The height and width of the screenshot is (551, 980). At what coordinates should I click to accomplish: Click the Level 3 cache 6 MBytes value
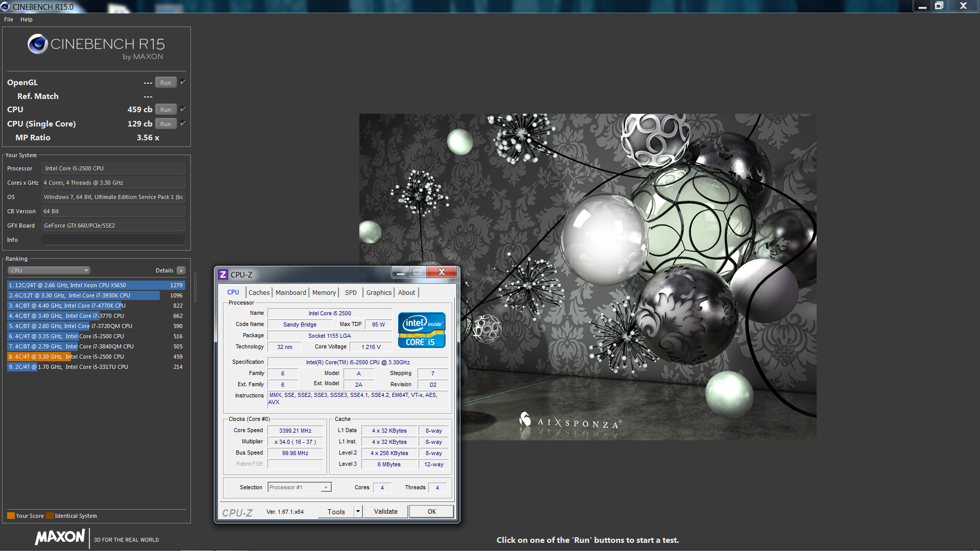pyautogui.click(x=389, y=464)
